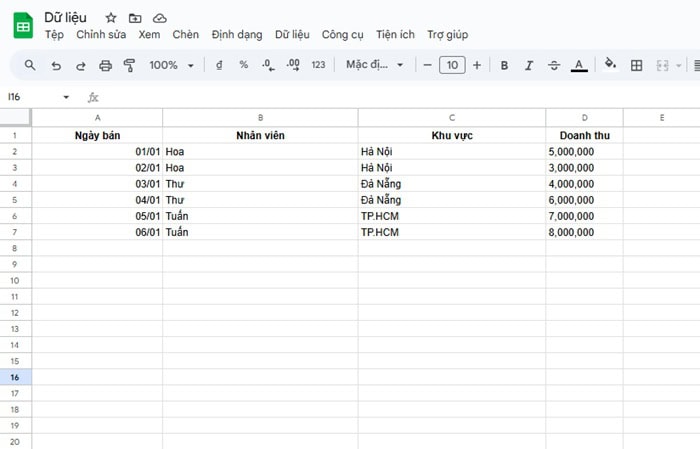Star the Dữ liệu document
The width and height of the screenshot is (700, 449).
pos(111,18)
